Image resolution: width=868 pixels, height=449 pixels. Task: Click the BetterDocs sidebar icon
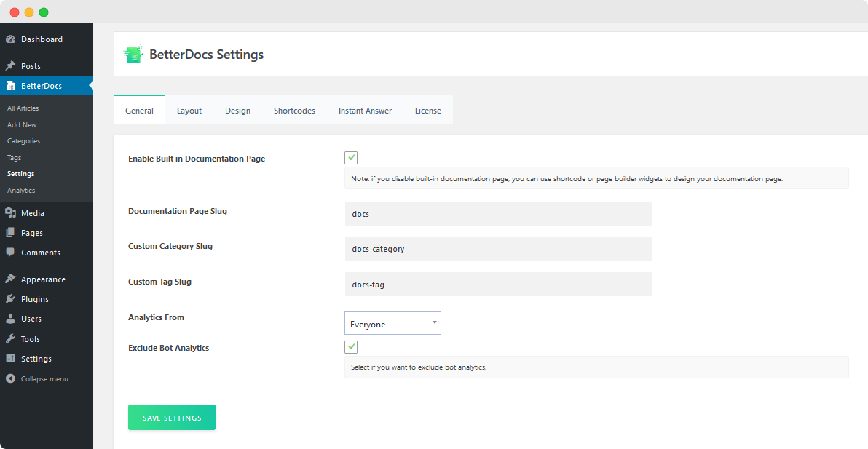point(10,86)
